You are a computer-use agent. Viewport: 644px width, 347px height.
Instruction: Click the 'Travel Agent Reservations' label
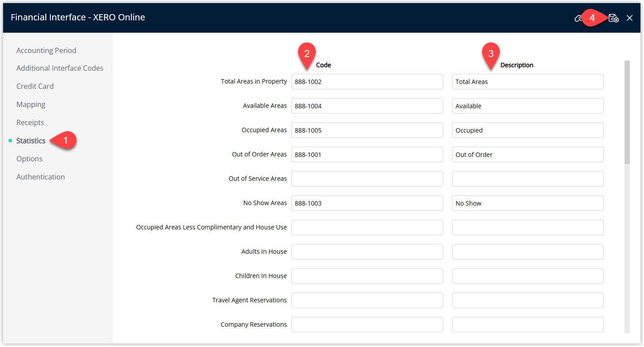coord(249,300)
